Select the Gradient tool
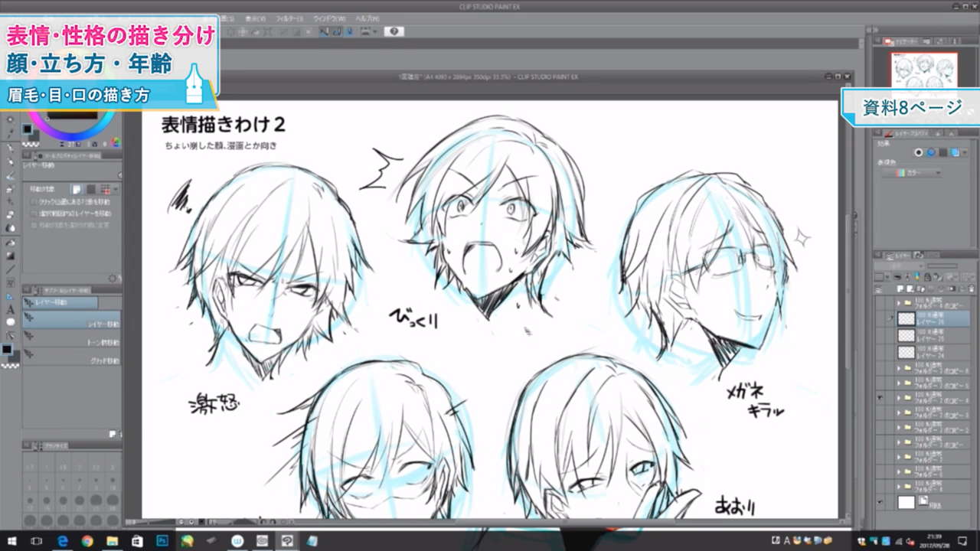 click(x=10, y=255)
